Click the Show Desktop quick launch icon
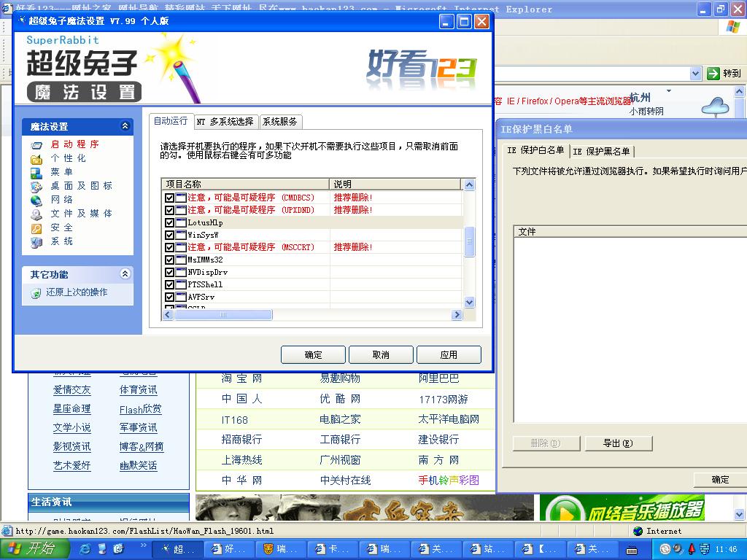The height and width of the screenshot is (560, 747). click(102, 549)
